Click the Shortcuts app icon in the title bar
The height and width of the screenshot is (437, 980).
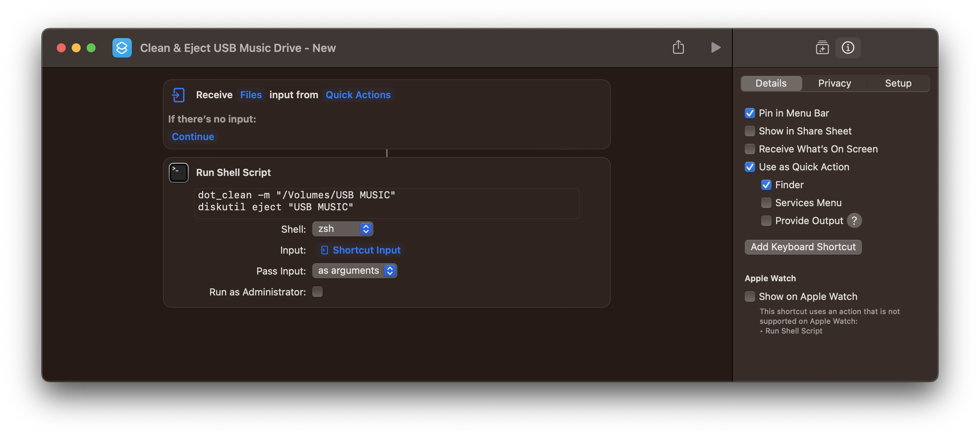pyautogui.click(x=122, y=48)
